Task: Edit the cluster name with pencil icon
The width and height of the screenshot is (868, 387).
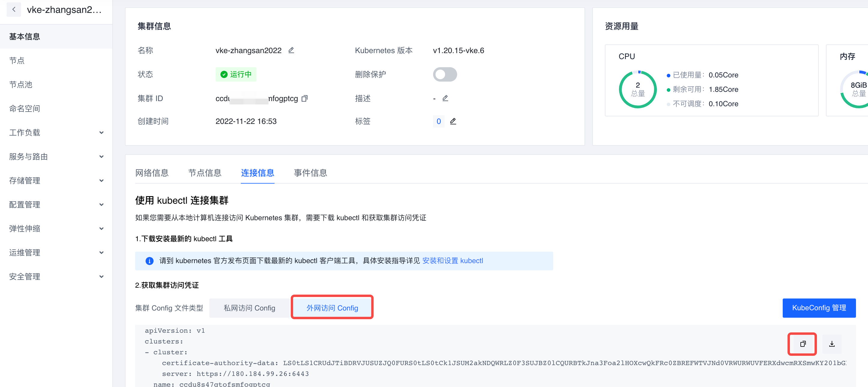Action: [291, 50]
